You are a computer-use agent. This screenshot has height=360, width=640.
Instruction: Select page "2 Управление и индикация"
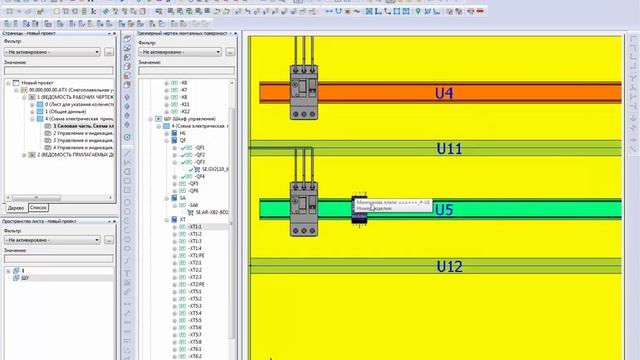coord(83,133)
